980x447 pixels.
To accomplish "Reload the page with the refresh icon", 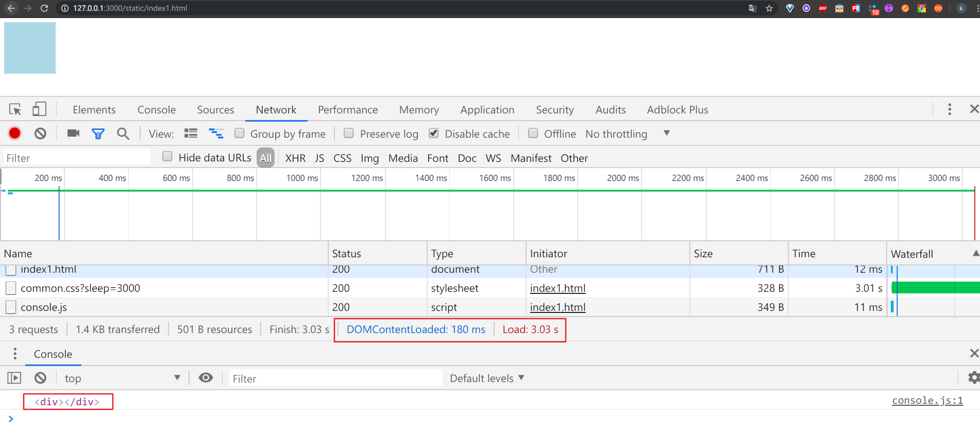I will pyautogui.click(x=44, y=8).
